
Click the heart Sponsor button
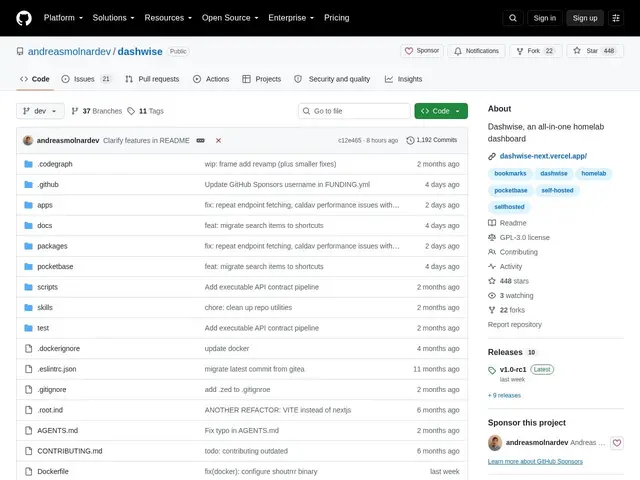click(422, 51)
